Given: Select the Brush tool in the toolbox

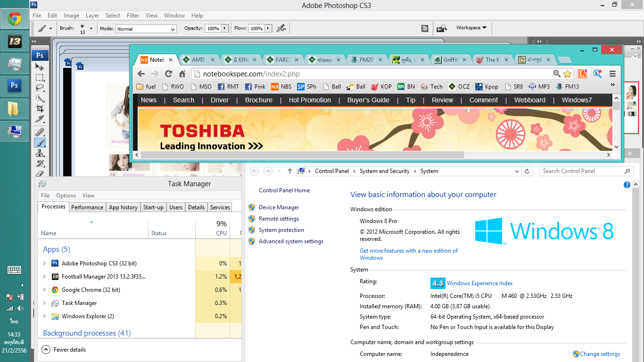Looking at the screenshot, I should coord(40,142).
